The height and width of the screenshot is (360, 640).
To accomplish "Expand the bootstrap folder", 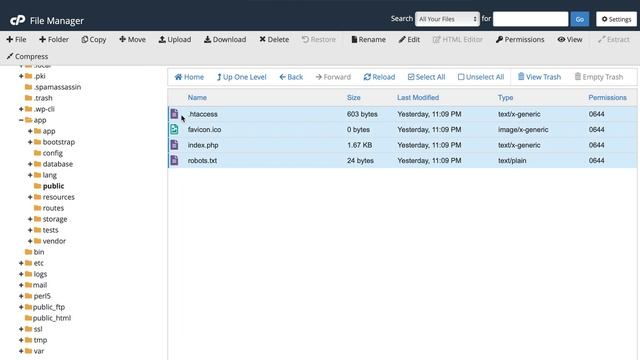I will (30, 142).
